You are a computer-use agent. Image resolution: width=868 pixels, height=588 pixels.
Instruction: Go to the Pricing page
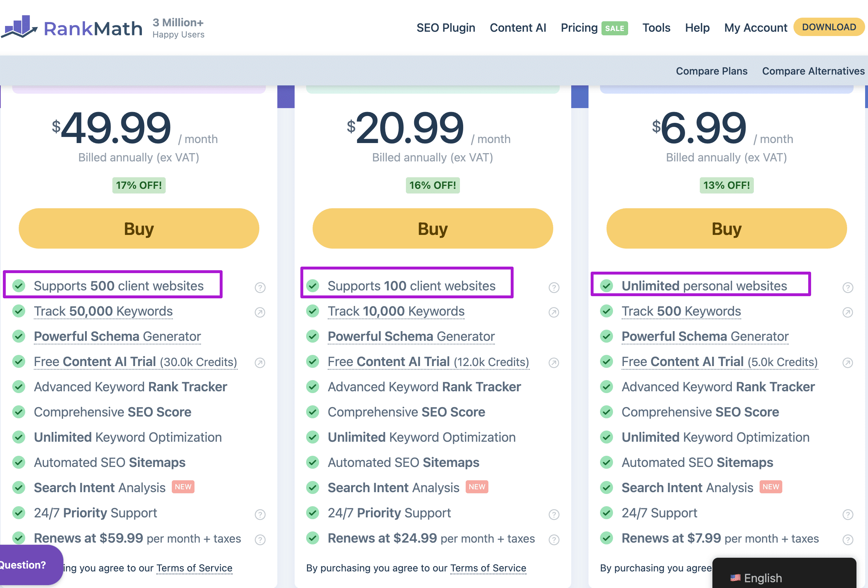point(579,28)
